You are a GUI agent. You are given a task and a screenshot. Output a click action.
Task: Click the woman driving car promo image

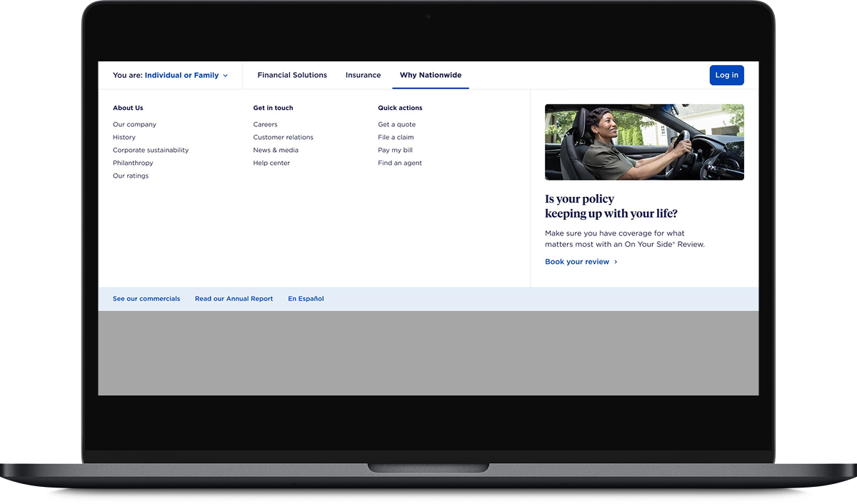tap(644, 142)
